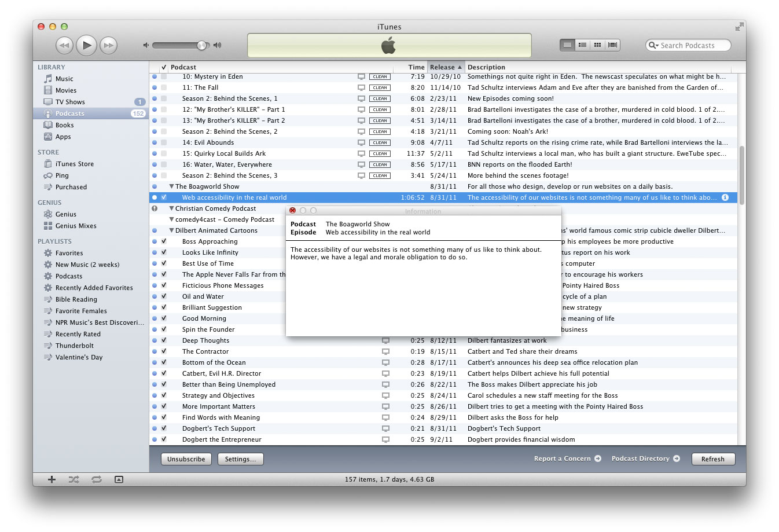Open iTunes Store in sidebar
Image resolution: width=779 pixels, height=532 pixels.
point(74,164)
